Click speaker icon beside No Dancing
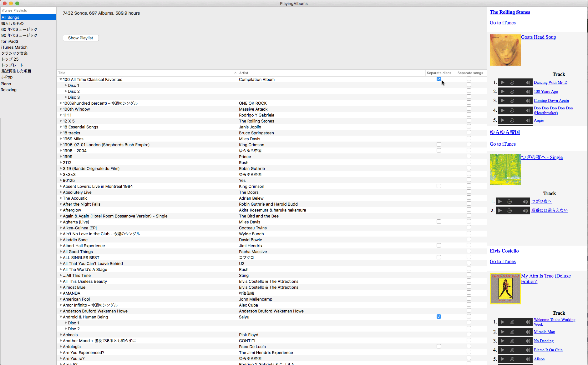 (x=528, y=341)
